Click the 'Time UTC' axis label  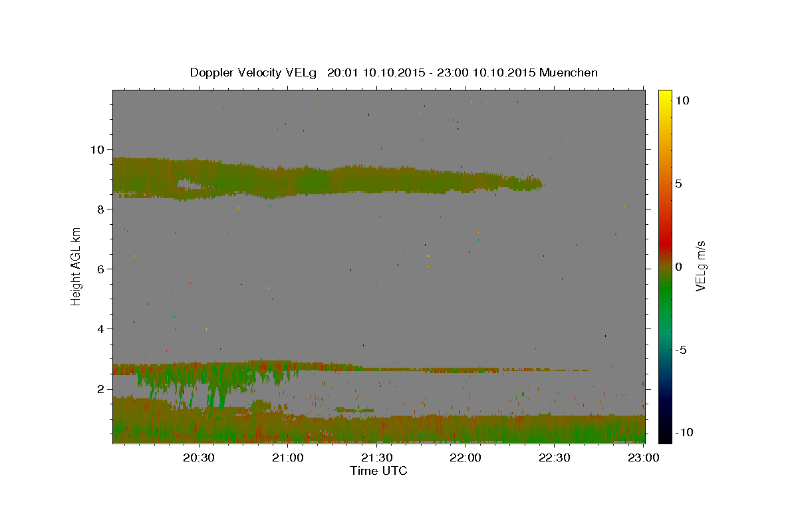coord(378,471)
